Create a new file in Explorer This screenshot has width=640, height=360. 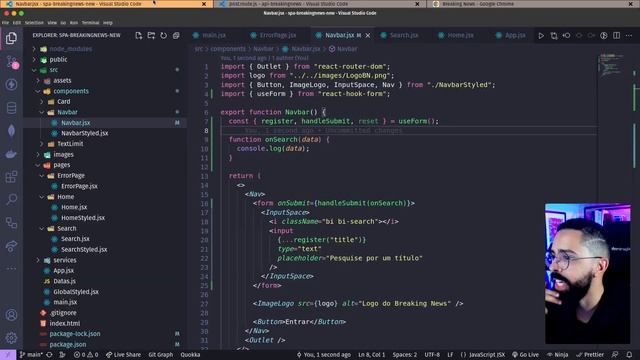pyautogui.click(x=139, y=36)
